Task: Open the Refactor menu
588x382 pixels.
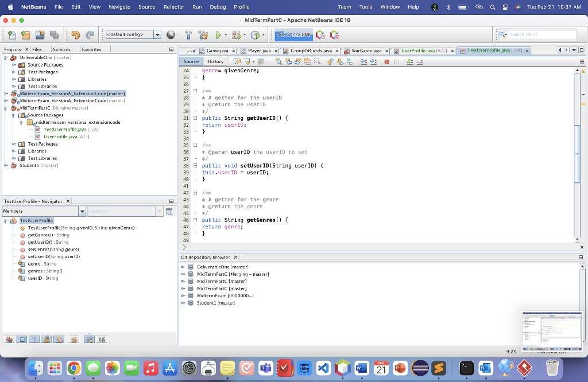Action: (x=173, y=7)
